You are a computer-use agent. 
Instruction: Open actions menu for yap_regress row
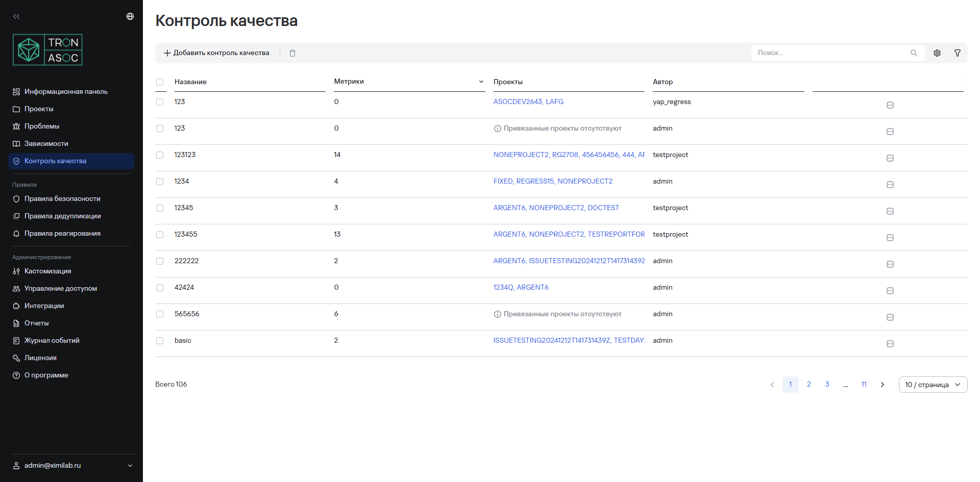tap(890, 105)
